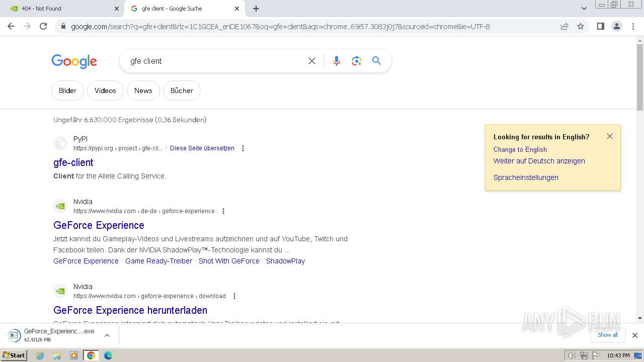Open Game Ready-Treiber sitelink
Image resolution: width=644 pixels, height=362 pixels.
[x=158, y=261]
